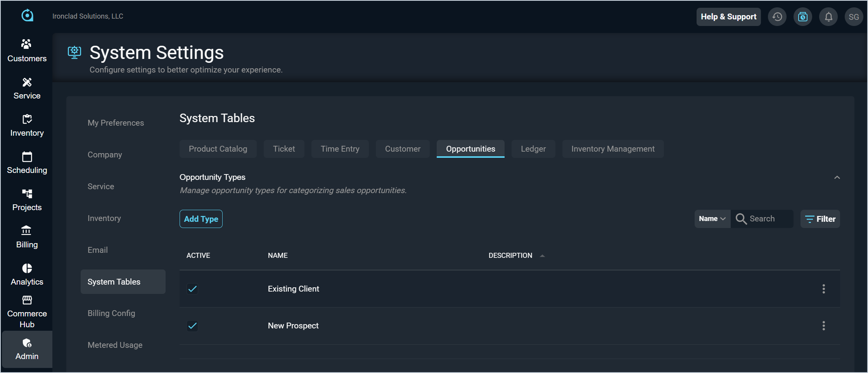Switch to the Product Catalog tab
The width and height of the screenshot is (868, 373).
218,149
